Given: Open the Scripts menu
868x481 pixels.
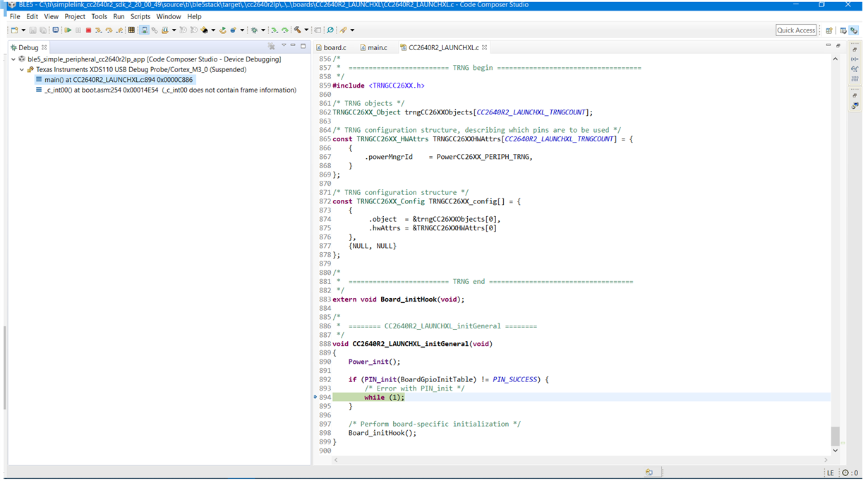Looking at the screenshot, I should pyautogui.click(x=140, y=16).
